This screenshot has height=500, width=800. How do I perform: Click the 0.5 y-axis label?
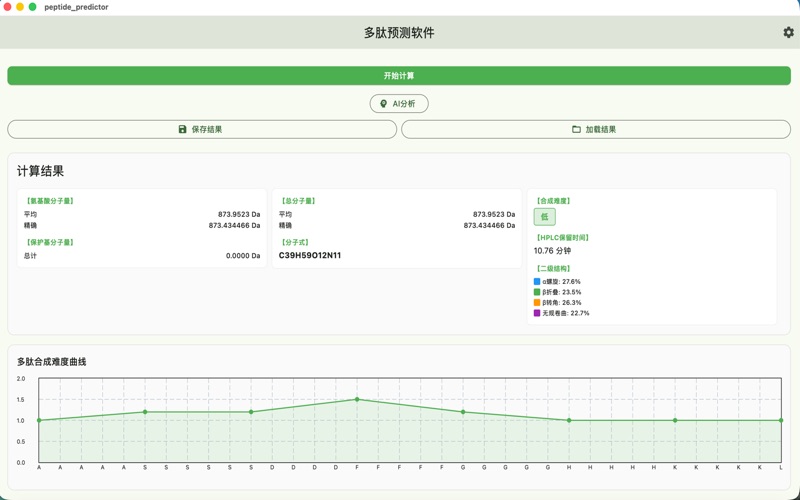pos(21,442)
